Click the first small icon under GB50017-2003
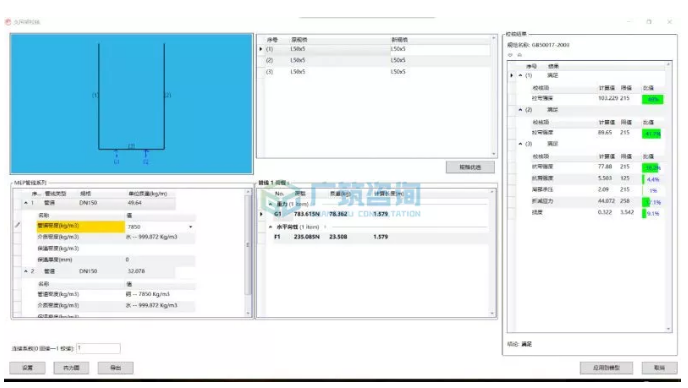 pyautogui.click(x=510, y=55)
